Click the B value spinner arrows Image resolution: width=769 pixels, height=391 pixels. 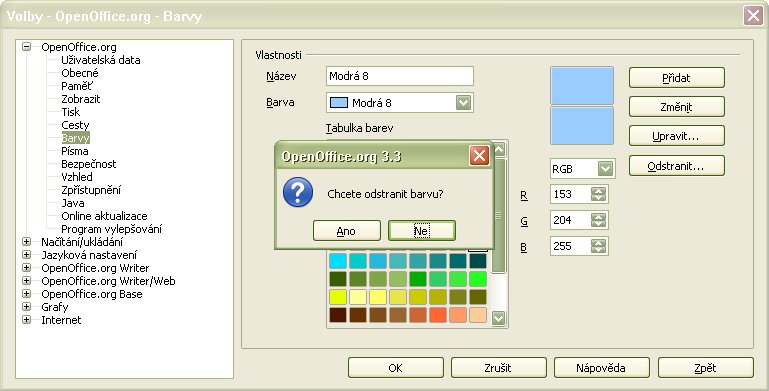598,246
